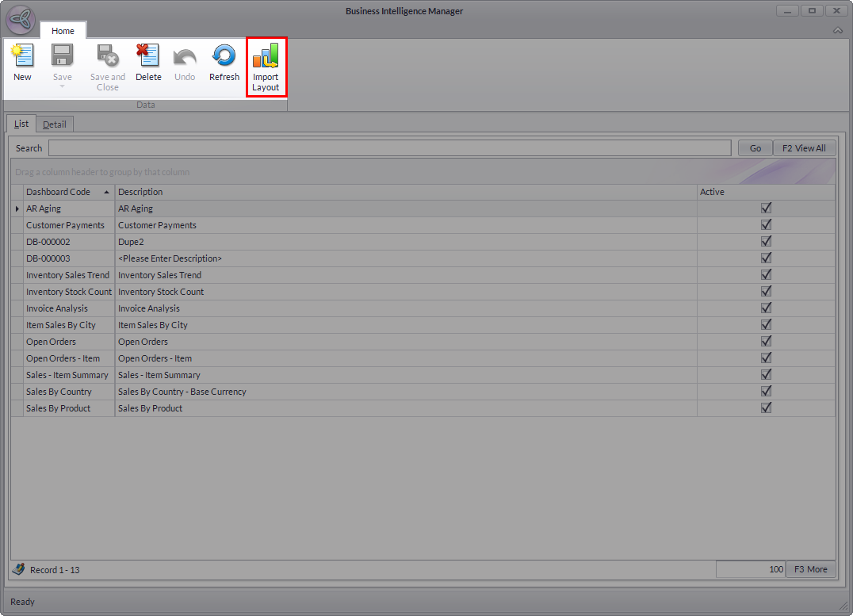Click the Save and Close icon
Screen dimensions: 853x616
[107, 56]
